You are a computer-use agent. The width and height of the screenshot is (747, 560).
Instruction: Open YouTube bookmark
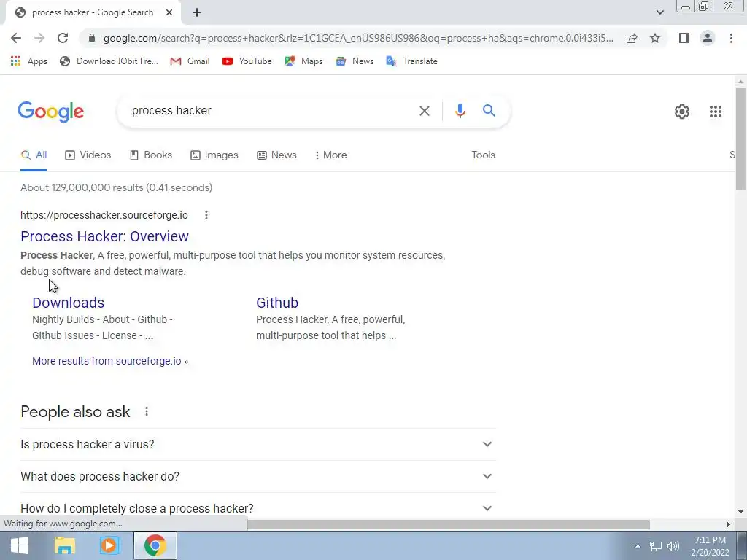point(247,61)
